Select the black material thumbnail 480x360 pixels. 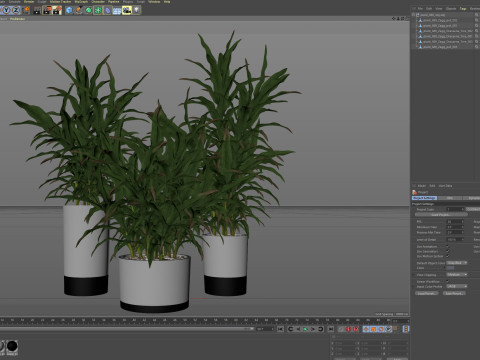[x=12, y=346]
